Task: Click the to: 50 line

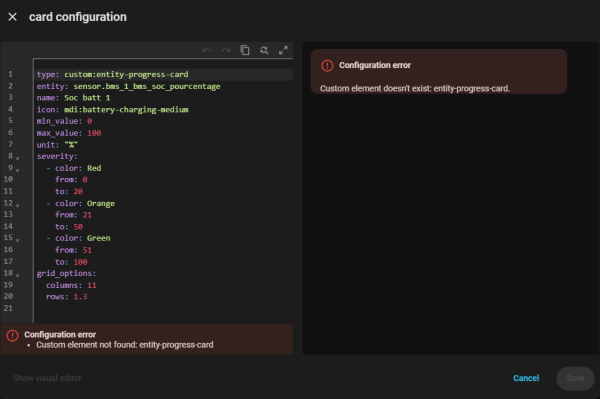Action: [69, 226]
